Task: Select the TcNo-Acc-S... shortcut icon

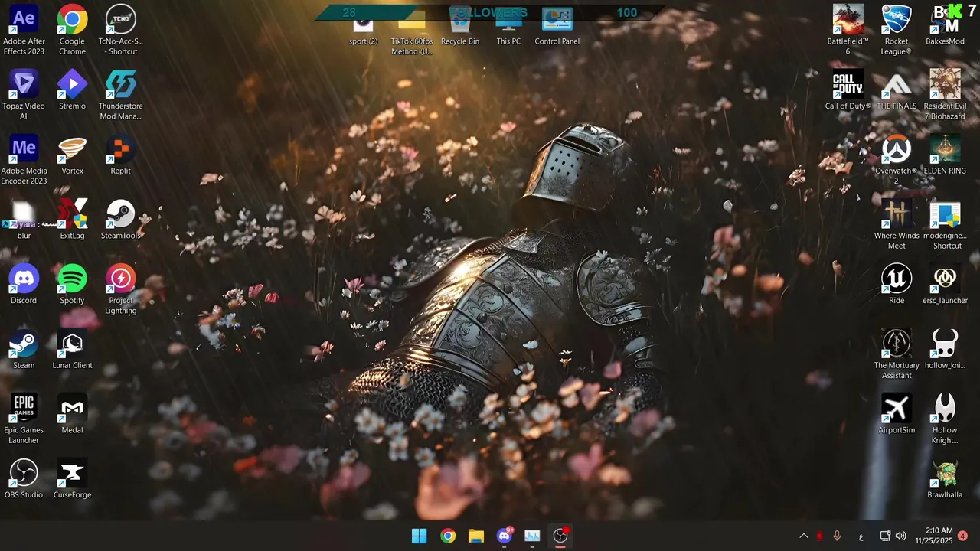Action: 120,31
